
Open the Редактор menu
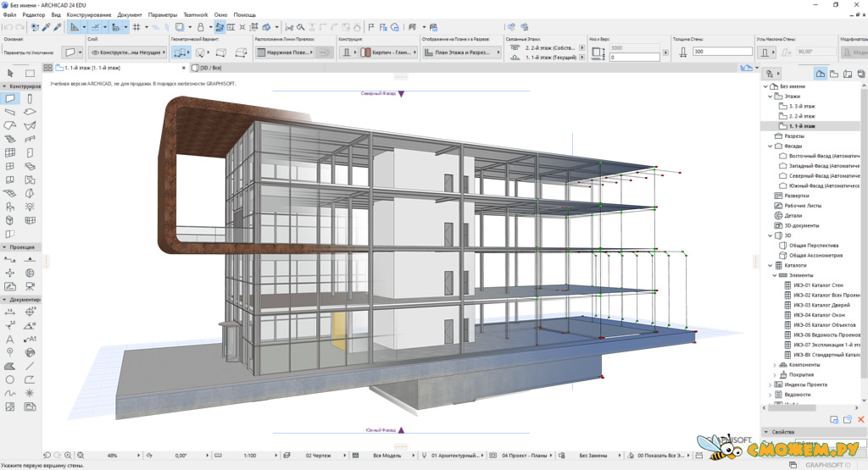pos(34,15)
